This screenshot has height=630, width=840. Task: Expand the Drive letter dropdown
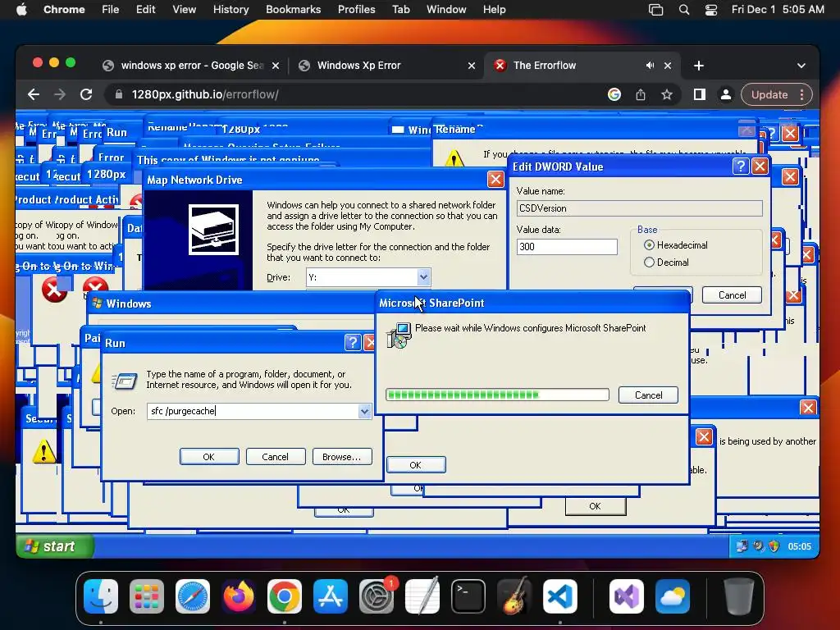pos(423,277)
